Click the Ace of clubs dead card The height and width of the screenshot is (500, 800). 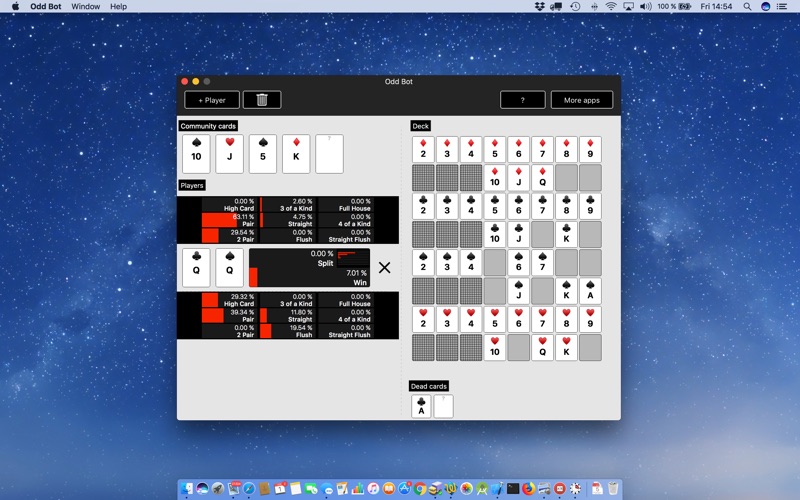pyautogui.click(x=421, y=407)
